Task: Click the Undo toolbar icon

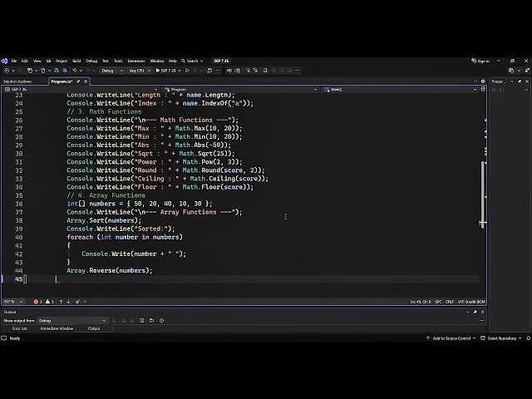Action: 74,71
